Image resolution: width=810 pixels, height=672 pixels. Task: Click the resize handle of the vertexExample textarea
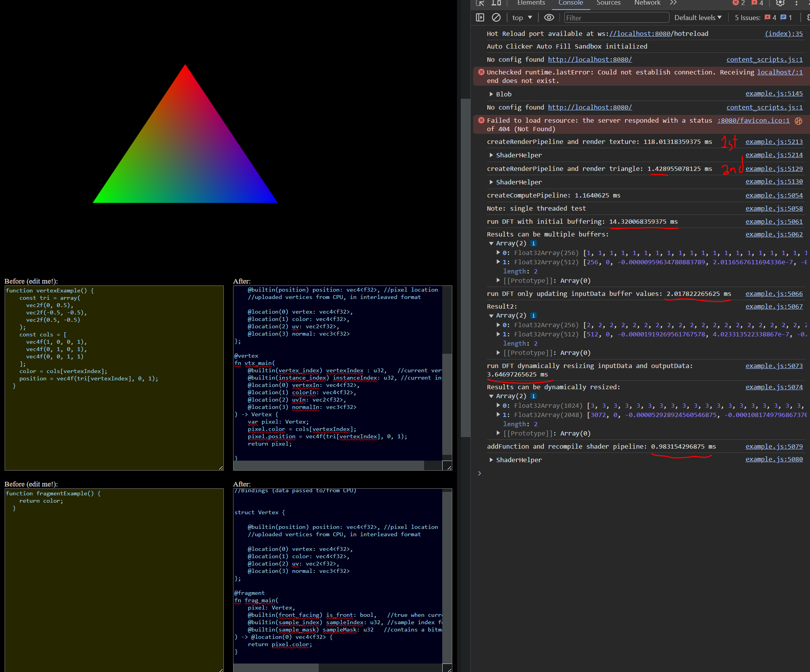[220, 468]
